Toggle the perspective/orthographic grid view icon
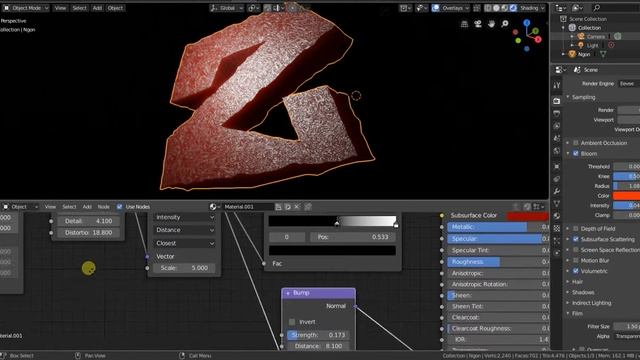This screenshot has height=360, width=640. pyautogui.click(x=464, y=24)
